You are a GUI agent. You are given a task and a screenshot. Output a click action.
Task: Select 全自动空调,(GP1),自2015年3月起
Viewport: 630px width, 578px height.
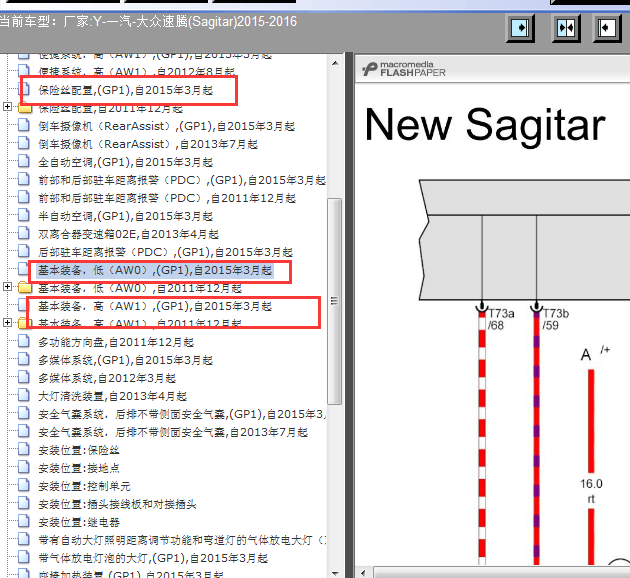pos(125,162)
